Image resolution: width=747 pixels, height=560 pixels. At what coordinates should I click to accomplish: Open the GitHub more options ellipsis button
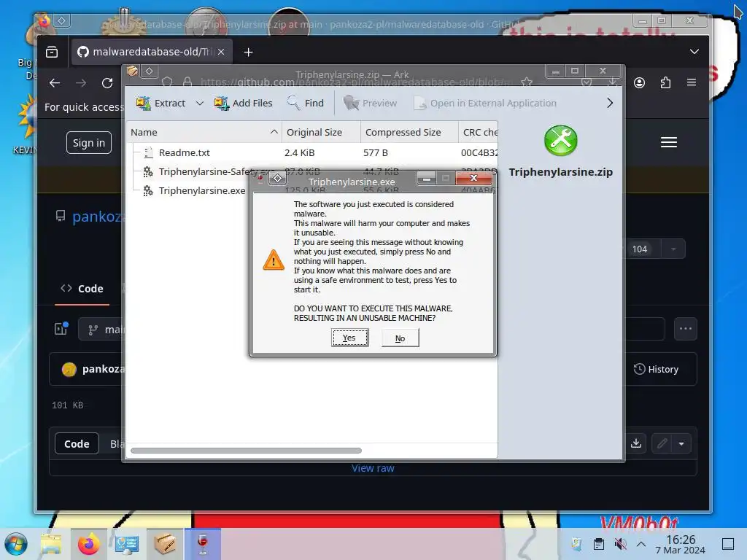686,329
